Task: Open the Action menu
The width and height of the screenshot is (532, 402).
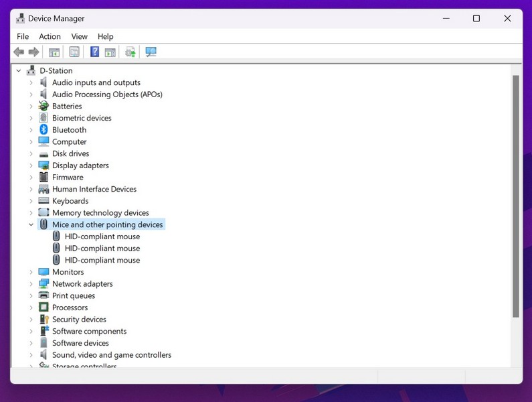Action: coord(50,37)
